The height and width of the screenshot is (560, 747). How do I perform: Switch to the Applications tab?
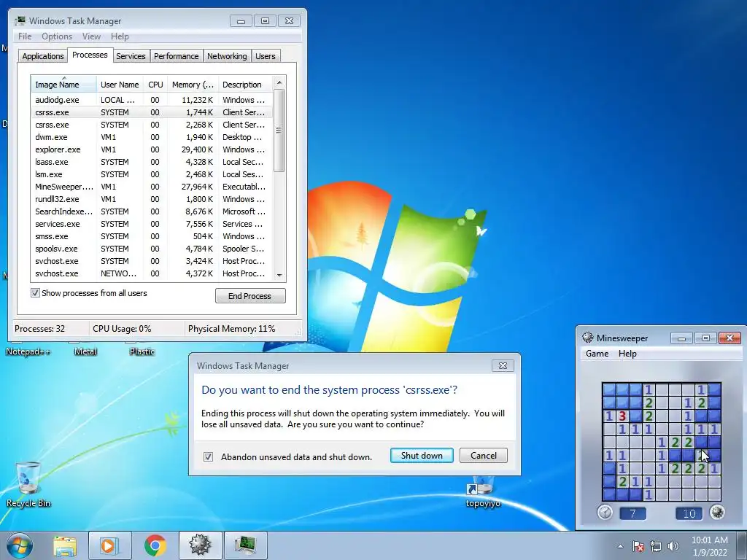(43, 56)
